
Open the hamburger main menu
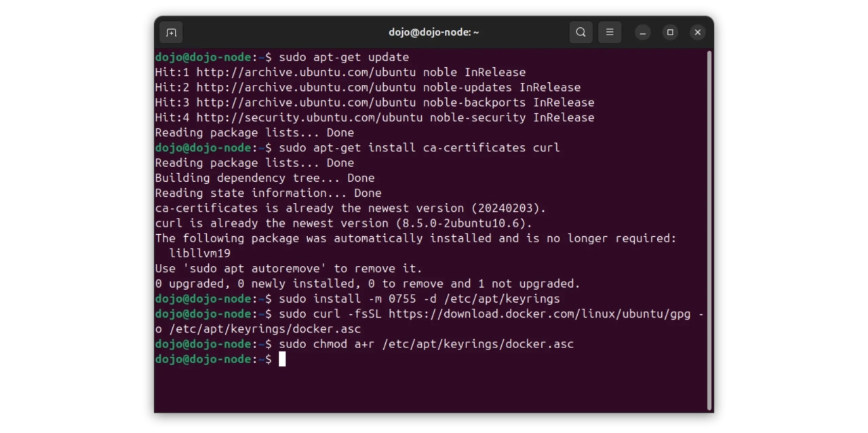[x=610, y=33]
